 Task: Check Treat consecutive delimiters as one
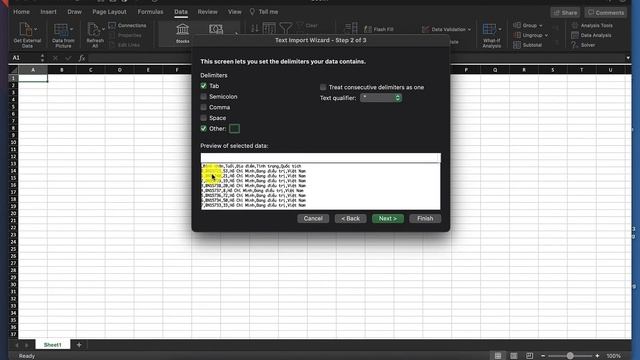[x=323, y=87]
